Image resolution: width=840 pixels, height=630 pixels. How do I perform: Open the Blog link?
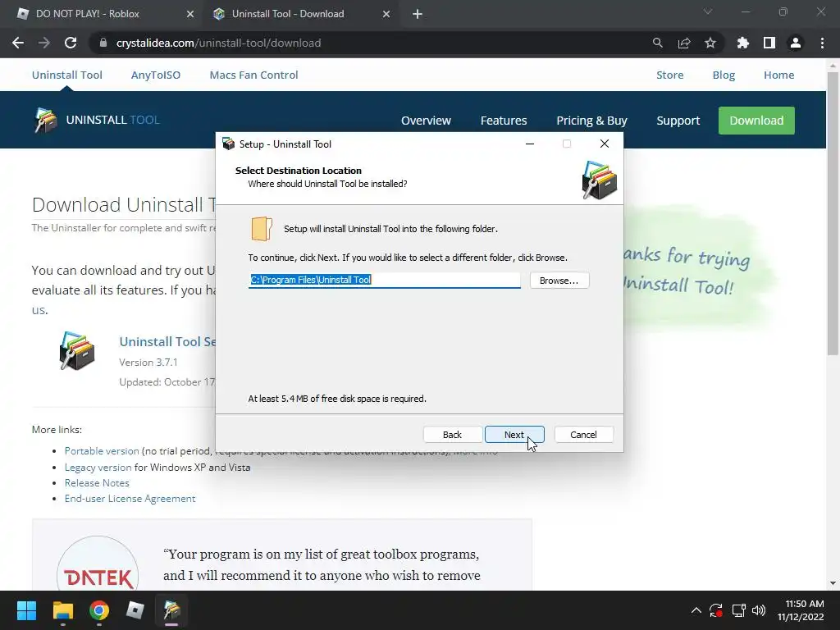(724, 75)
